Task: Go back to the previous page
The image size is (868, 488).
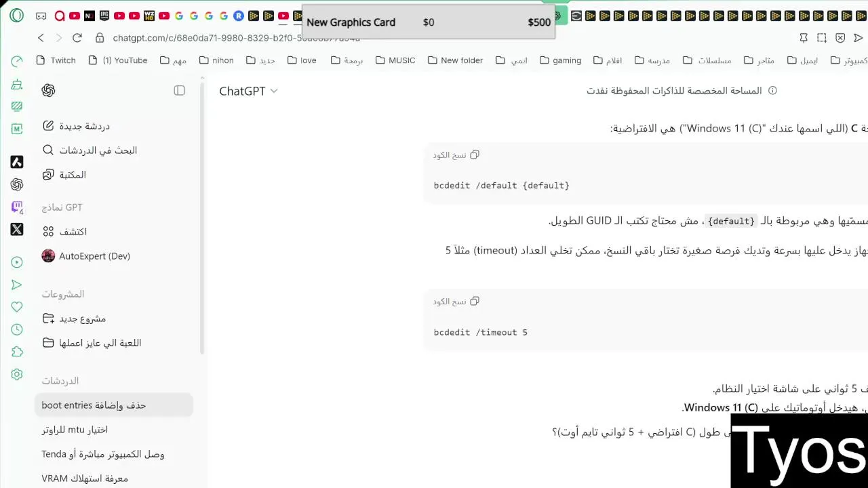Action: [x=41, y=38]
